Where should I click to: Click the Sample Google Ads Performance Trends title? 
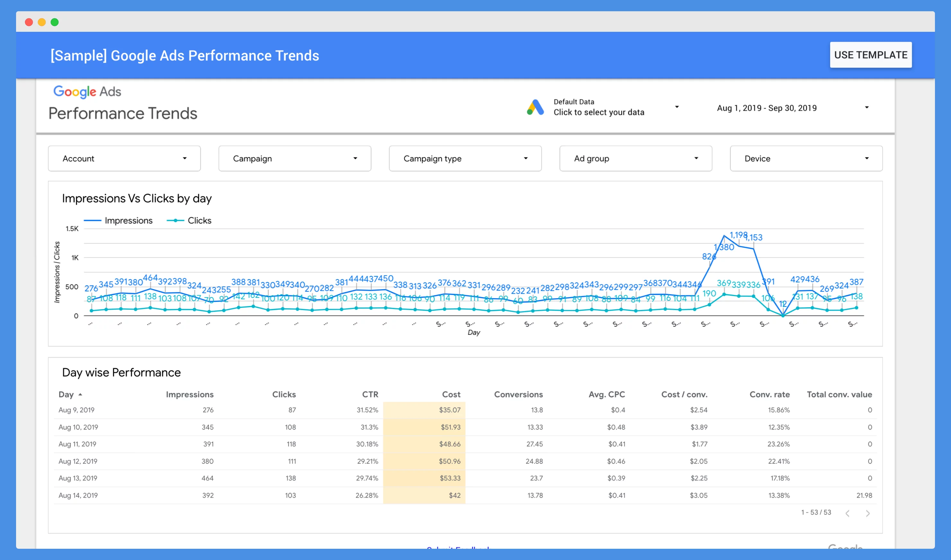coord(185,56)
